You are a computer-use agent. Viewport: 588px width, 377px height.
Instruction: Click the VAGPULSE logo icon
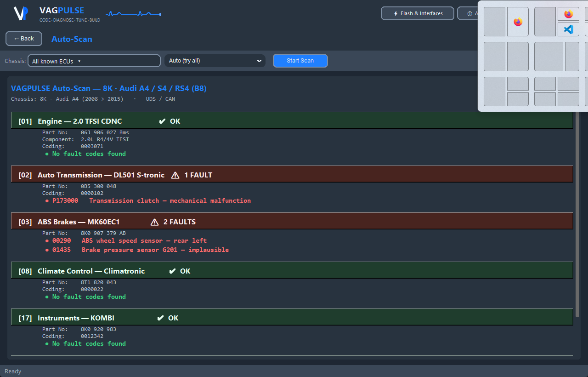click(x=21, y=13)
